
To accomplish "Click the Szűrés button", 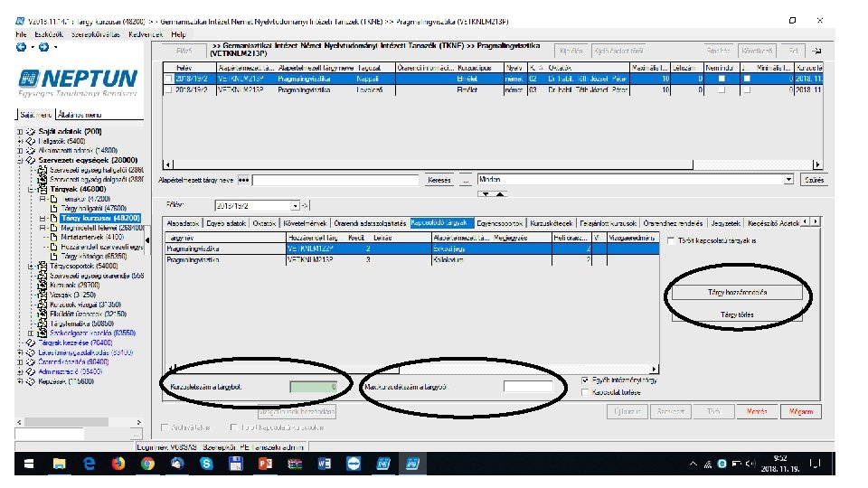I will click(814, 180).
